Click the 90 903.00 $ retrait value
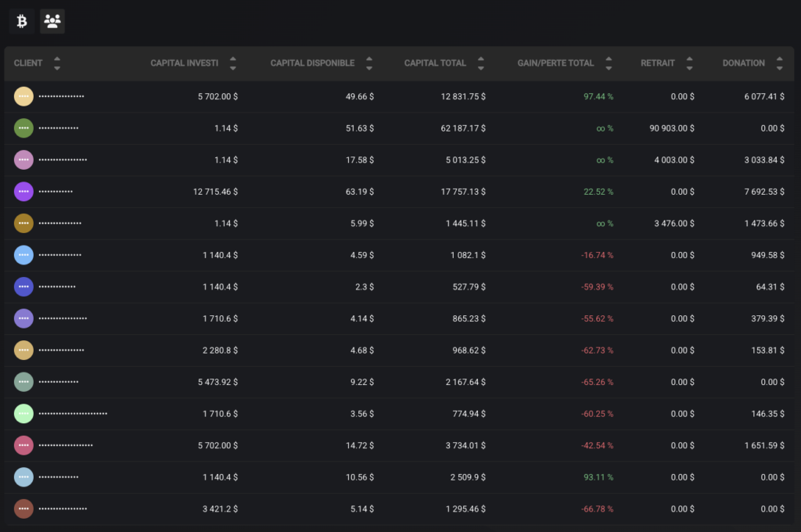The width and height of the screenshot is (801, 532). point(671,128)
